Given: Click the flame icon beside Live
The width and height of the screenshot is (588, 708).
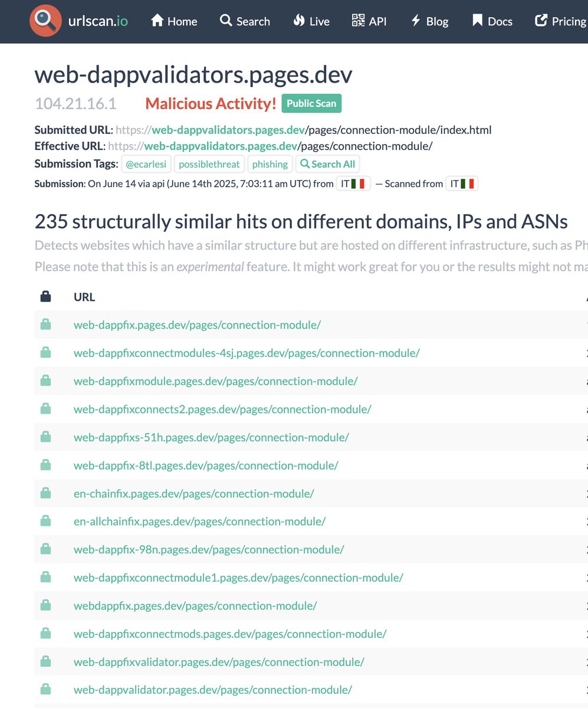Looking at the screenshot, I should coord(298,21).
